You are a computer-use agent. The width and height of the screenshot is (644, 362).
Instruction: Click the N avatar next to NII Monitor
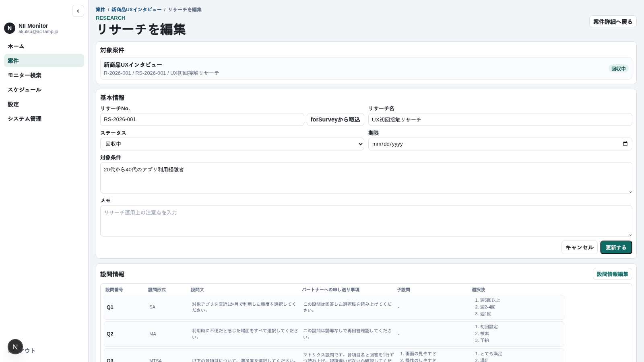(10, 28)
